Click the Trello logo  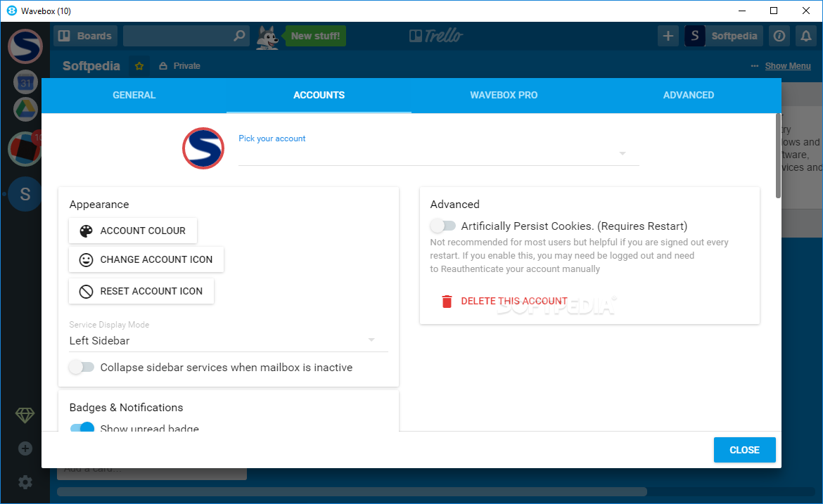(436, 36)
